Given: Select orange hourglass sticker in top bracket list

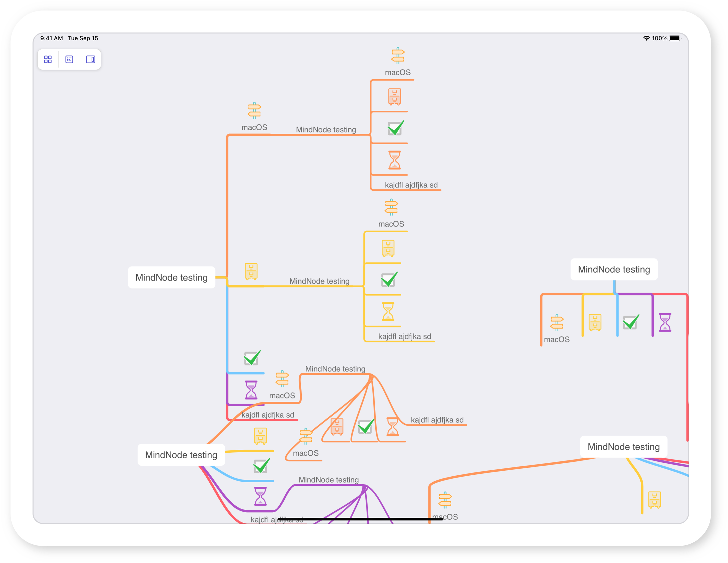Looking at the screenshot, I should (x=395, y=160).
